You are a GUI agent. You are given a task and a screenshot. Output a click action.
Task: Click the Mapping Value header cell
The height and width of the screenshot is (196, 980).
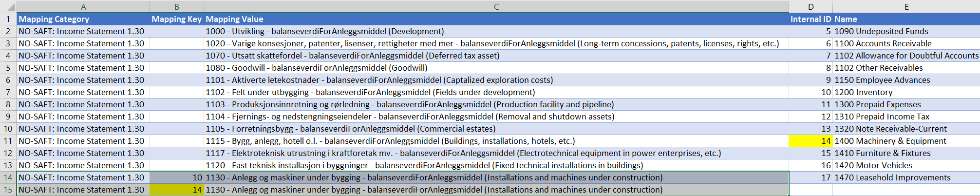pos(496,19)
